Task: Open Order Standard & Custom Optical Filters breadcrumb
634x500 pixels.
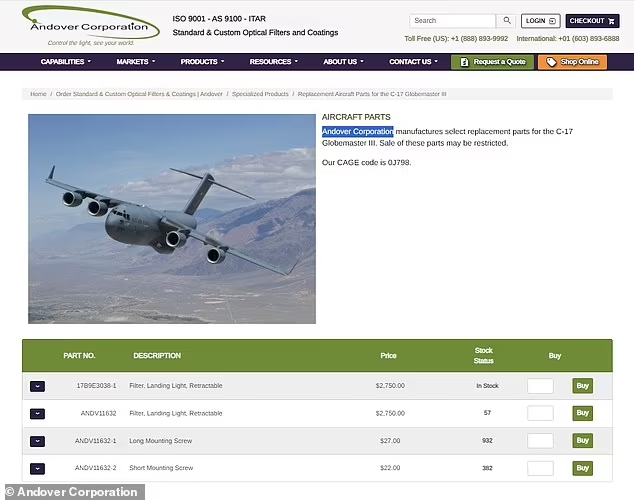Action: point(139,94)
